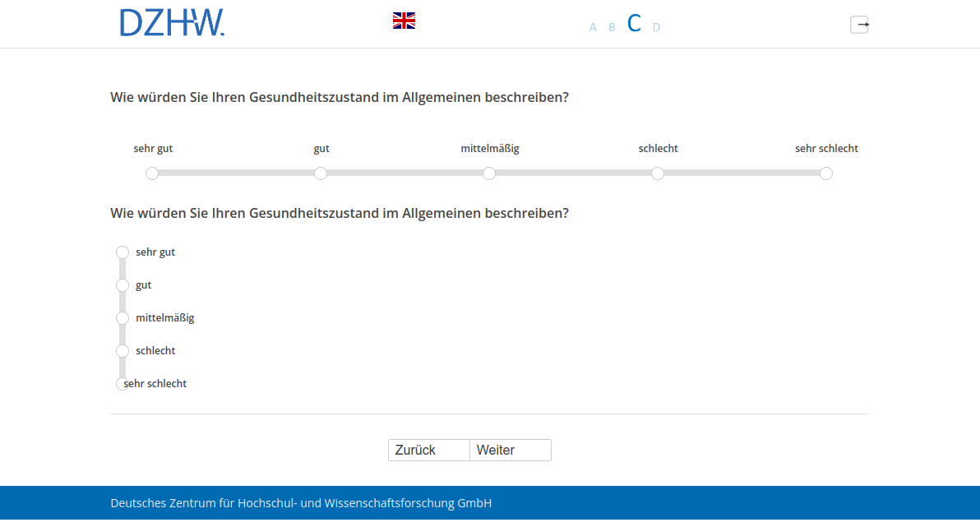Choose 'mittelmäßig' in the vertical list
The height and width of the screenshot is (527, 980).
(x=122, y=318)
